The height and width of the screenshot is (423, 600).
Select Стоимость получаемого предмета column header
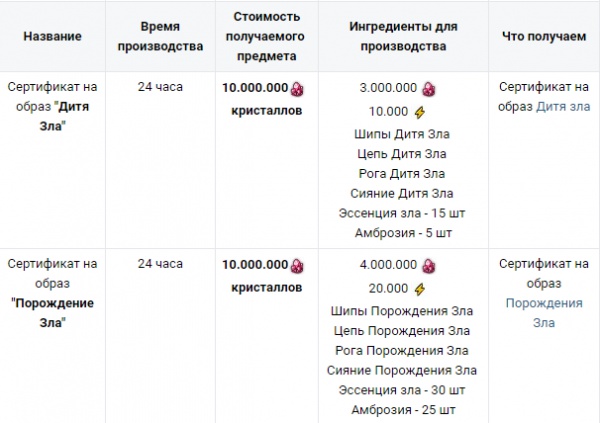pyautogui.click(x=266, y=36)
